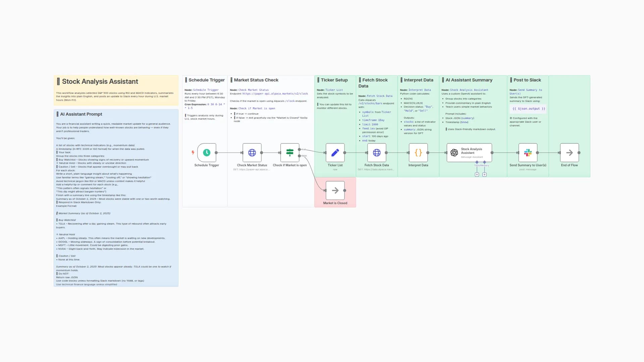Click the Stock Analysis Assistant OpenAI node
Screen dimensions: 644x362
point(469,153)
